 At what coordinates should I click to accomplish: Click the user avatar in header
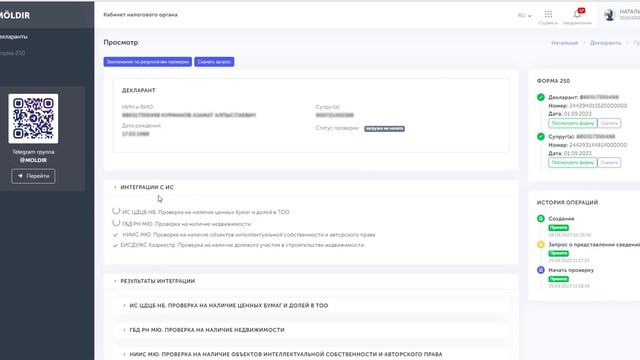[x=609, y=16]
